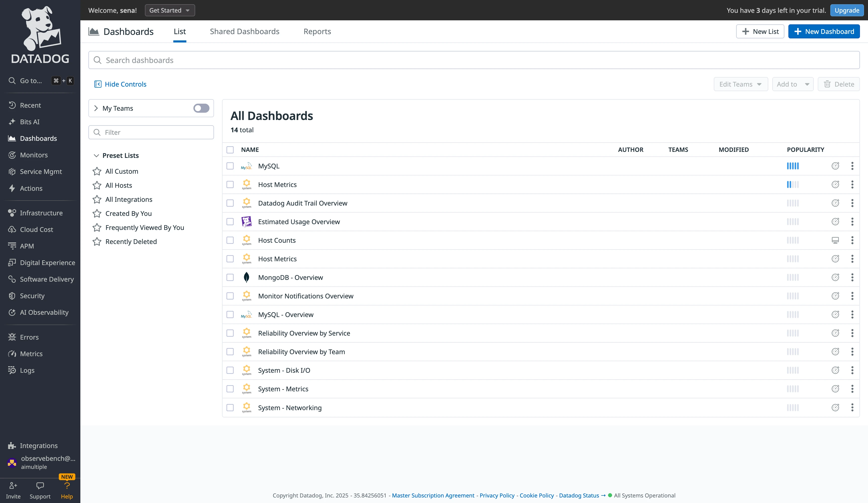Open Support chat icon
The height and width of the screenshot is (503, 868).
(40, 490)
